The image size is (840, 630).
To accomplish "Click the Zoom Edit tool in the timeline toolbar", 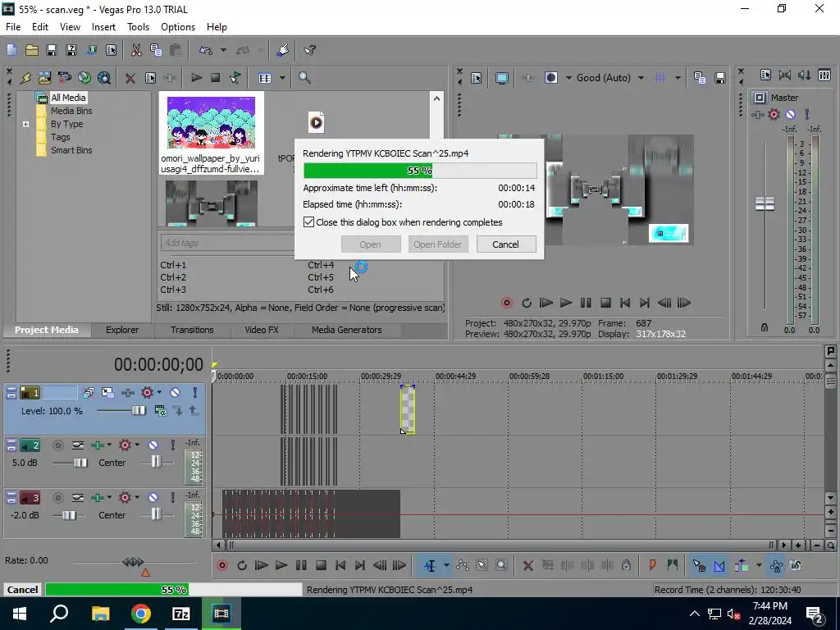I will point(501,565).
